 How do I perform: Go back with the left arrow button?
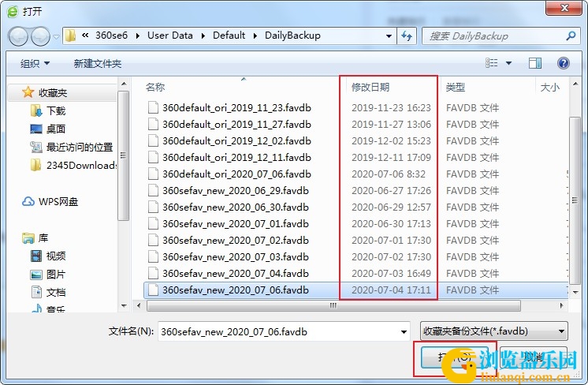(17, 36)
